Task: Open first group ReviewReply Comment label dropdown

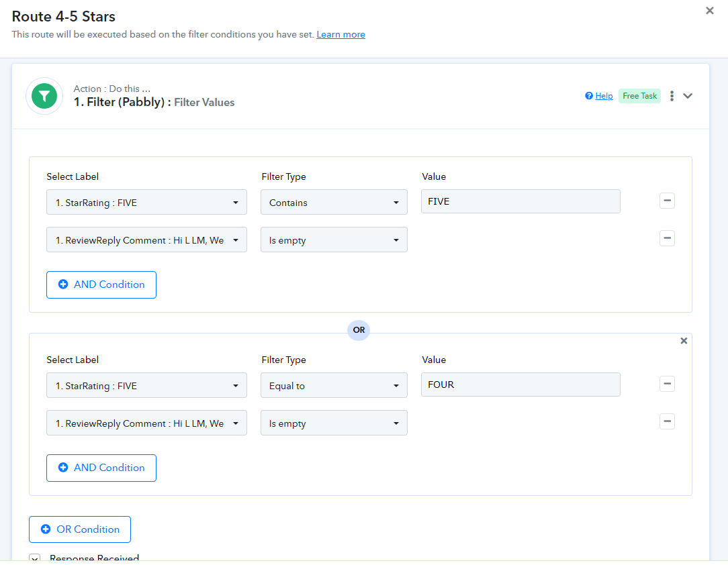Action: (x=146, y=240)
